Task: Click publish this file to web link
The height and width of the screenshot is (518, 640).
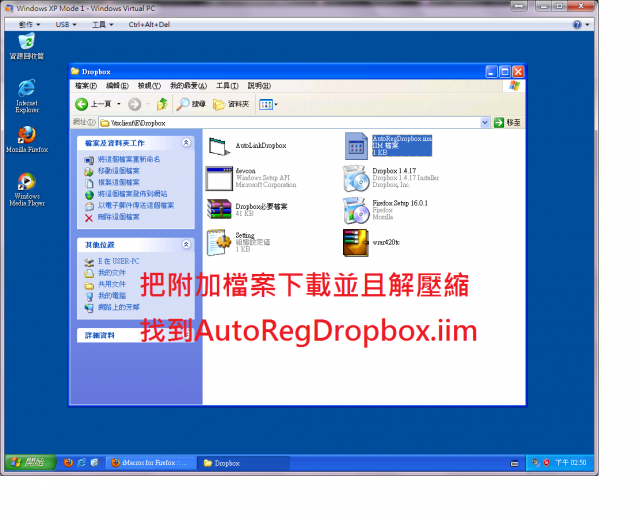Action: 132,194
